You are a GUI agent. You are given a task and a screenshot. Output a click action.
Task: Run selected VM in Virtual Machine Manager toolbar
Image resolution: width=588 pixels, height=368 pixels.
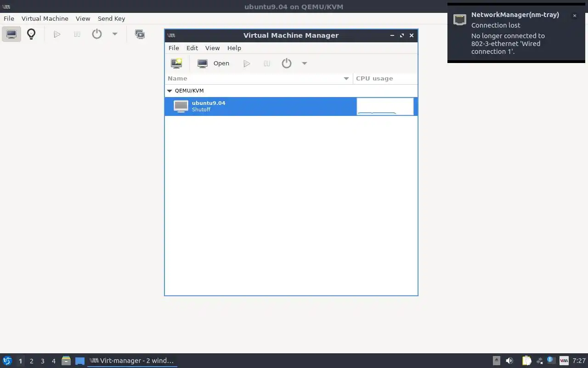click(247, 63)
